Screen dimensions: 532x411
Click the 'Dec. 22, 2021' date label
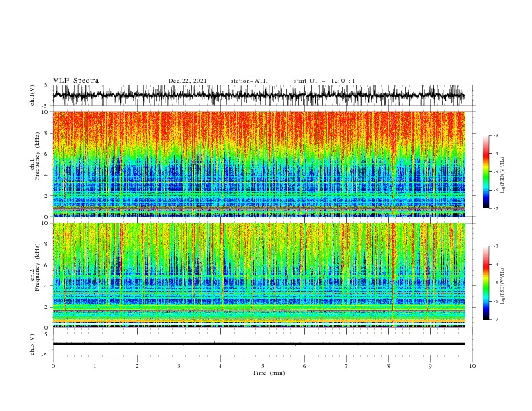click(x=187, y=81)
